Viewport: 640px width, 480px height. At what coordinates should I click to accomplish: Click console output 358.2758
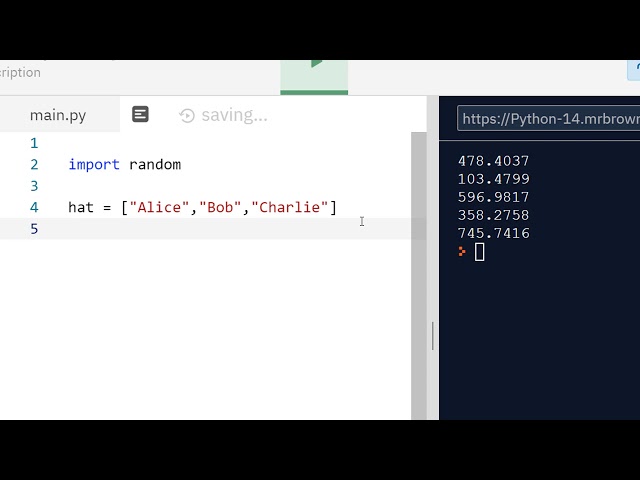(x=493, y=215)
